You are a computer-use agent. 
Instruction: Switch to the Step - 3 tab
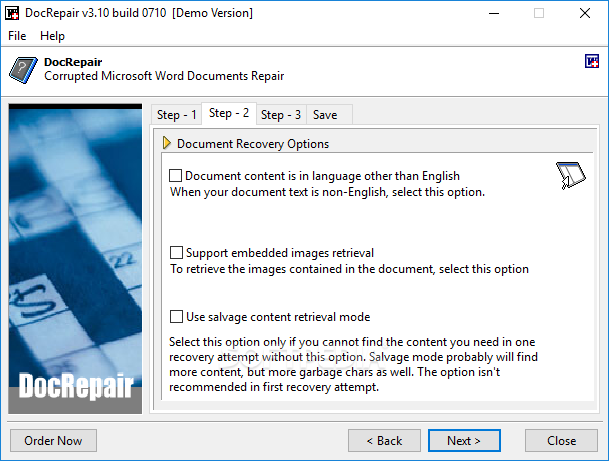(281, 115)
